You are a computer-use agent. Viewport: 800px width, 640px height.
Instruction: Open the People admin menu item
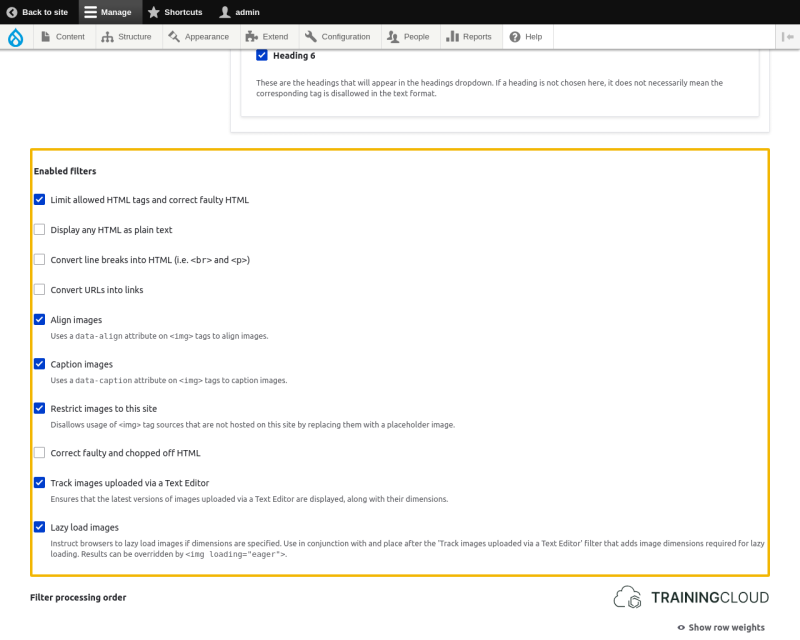409,37
